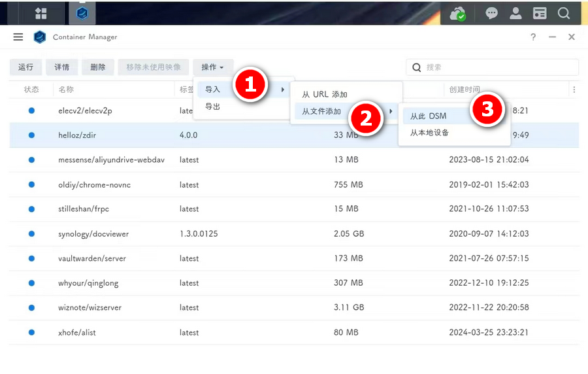Open the DSM search magnifier icon
This screenshot has width=588, height=374.
pyautogui.click(x=564, y=13)
